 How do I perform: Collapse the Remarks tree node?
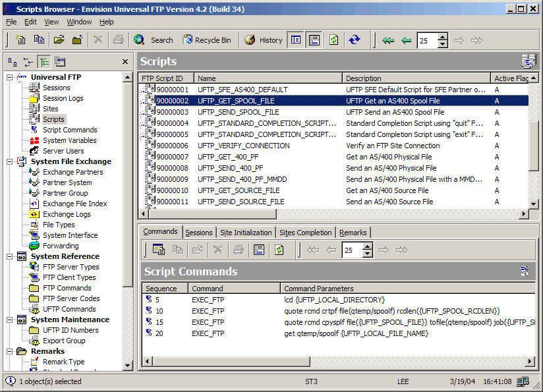10,351
